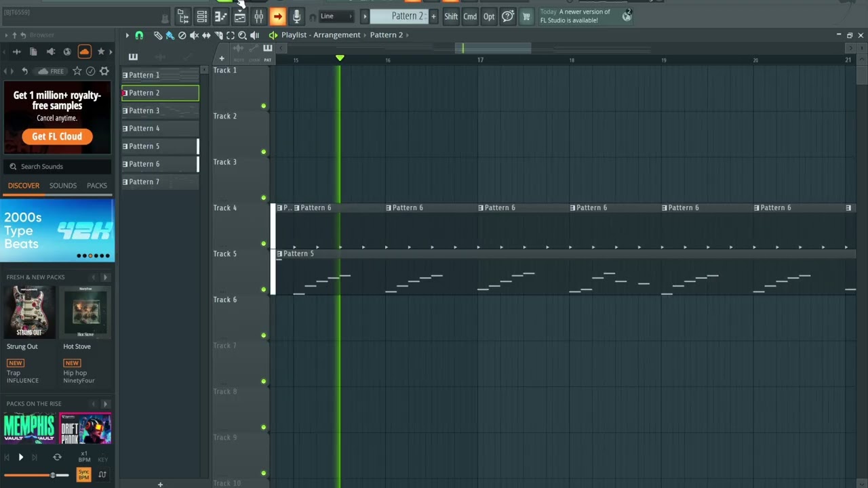Play sample preview in browser
This screenshot has height=488, width=868.
(20, 457)
